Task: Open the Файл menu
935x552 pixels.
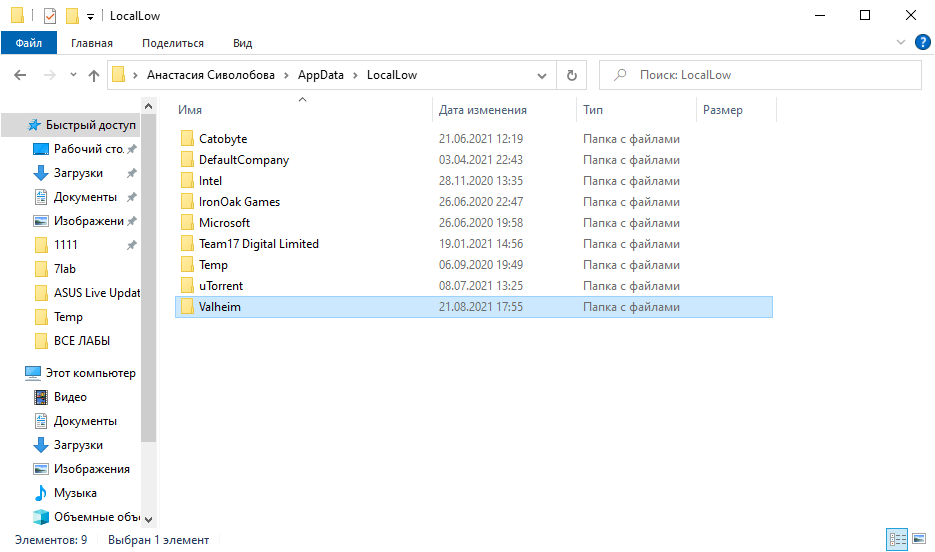Action: [29, 43]
